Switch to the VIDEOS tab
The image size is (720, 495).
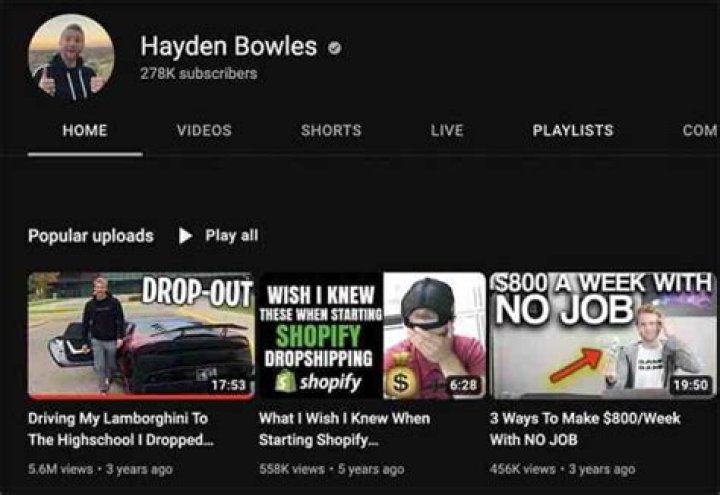pos(204,130)
